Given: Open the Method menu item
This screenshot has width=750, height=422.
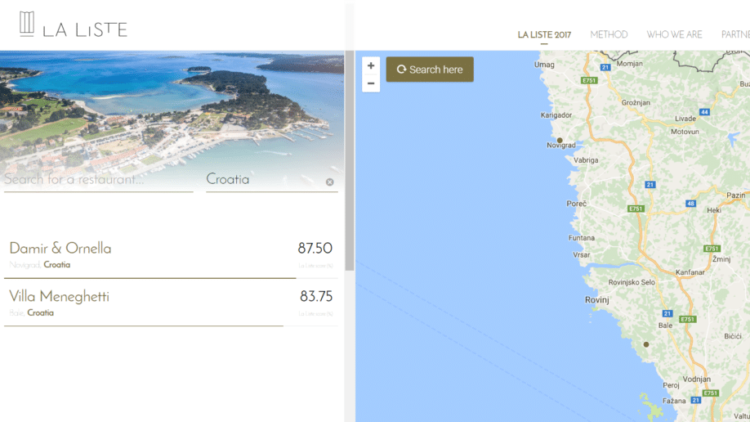Looking at the screenshot, I should point(608,34).
